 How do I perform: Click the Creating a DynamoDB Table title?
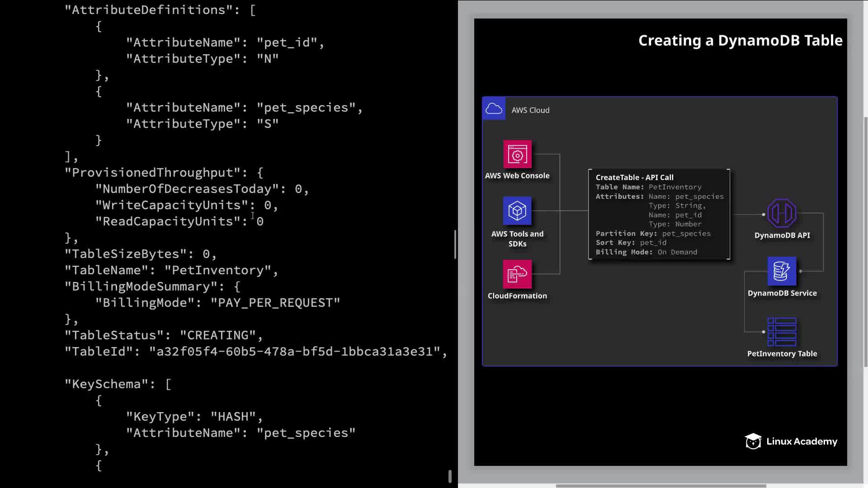coord(740,41)
